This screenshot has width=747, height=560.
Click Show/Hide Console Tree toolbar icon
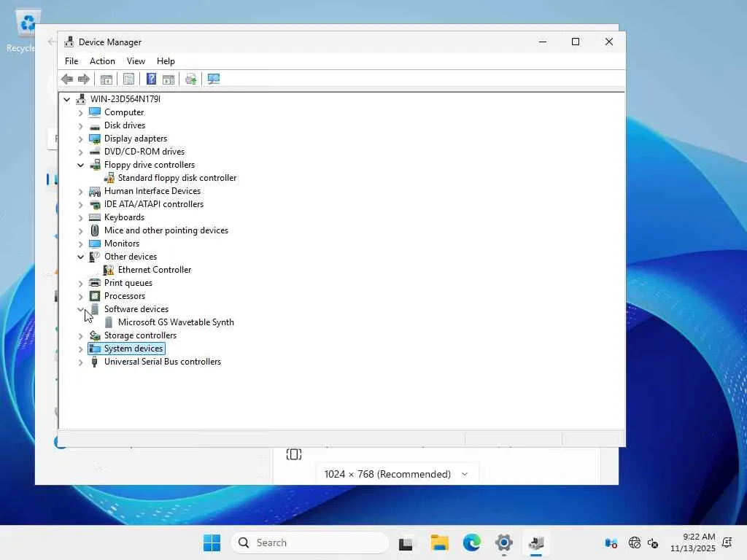107,79
